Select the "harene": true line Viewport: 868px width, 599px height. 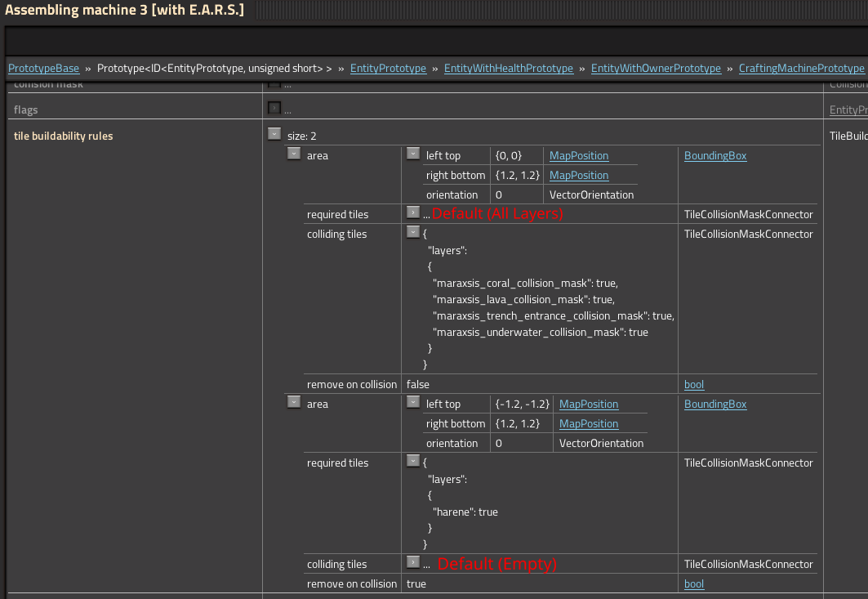465,512
